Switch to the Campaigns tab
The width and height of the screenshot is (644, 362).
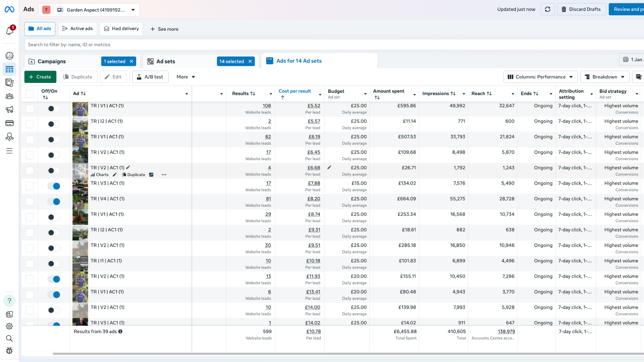point(52,61)
